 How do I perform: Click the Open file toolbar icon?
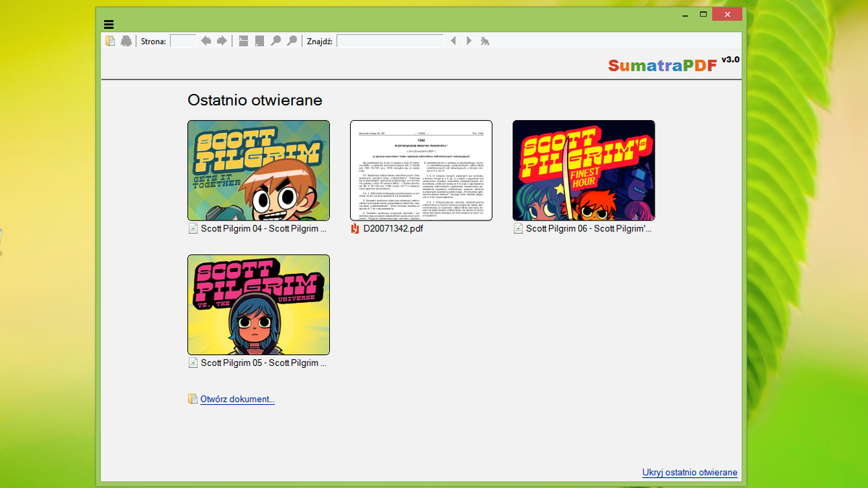pyautogui.click(x=110, y=41)
